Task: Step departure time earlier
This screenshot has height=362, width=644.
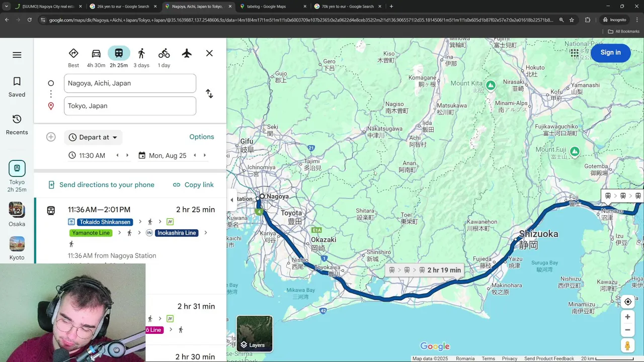Action: [x=118, y=155]
